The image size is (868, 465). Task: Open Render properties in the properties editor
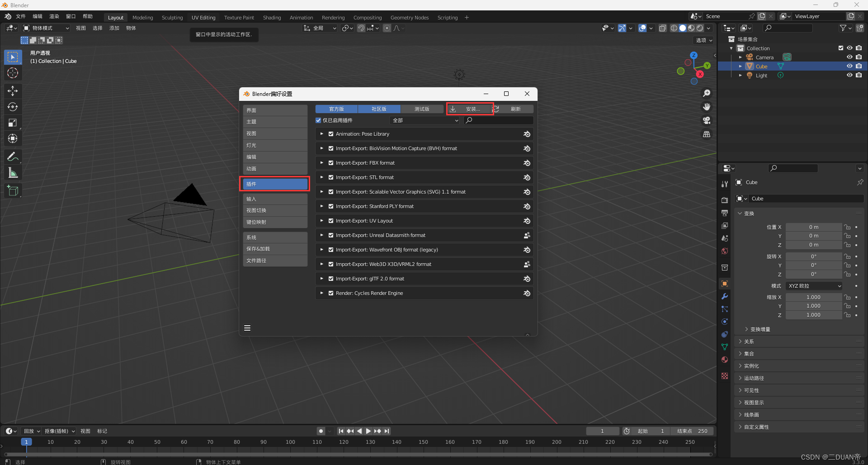click(x=725, y=199)
